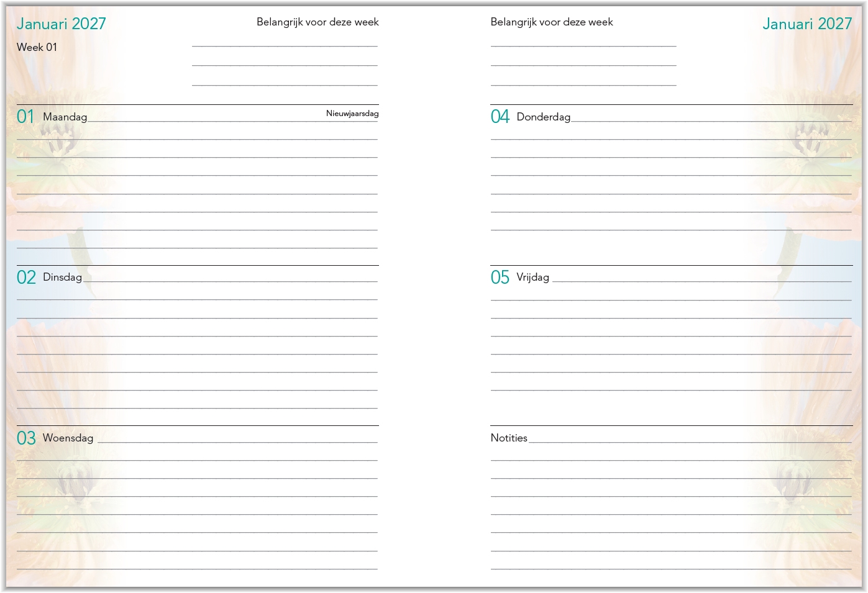The width and height of the screenshot is (868, 593).
Task: Click "Belangrijk voor deze week" on the Maandag page
Action: point(318,22)
